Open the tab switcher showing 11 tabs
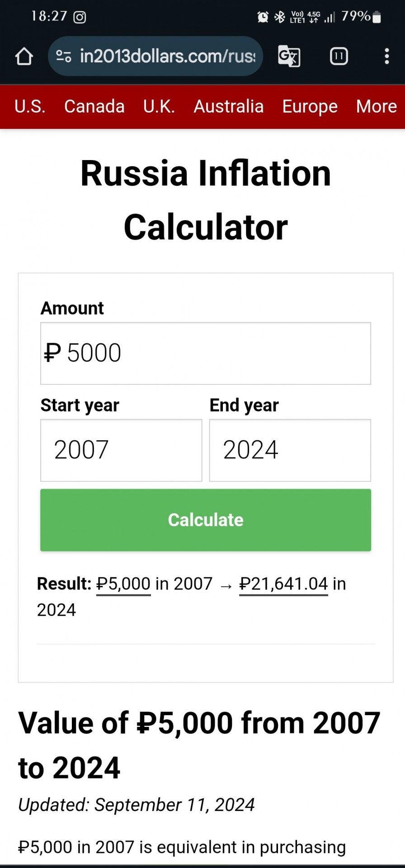 (339, 56)
